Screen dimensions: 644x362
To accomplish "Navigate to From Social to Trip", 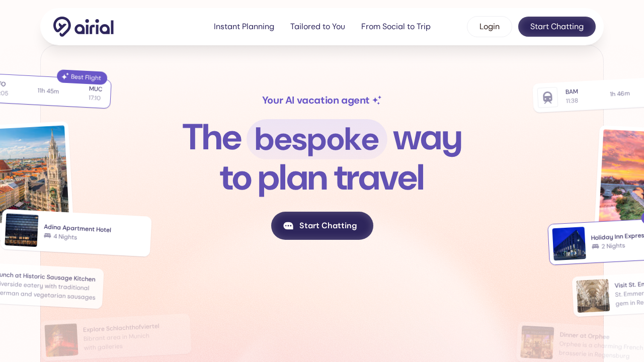I will 396,27.
